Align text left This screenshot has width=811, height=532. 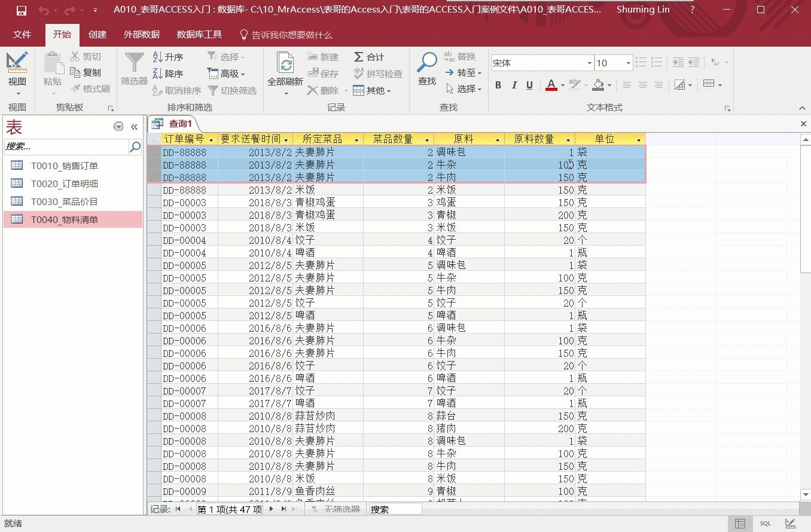[x=627, y=85]
